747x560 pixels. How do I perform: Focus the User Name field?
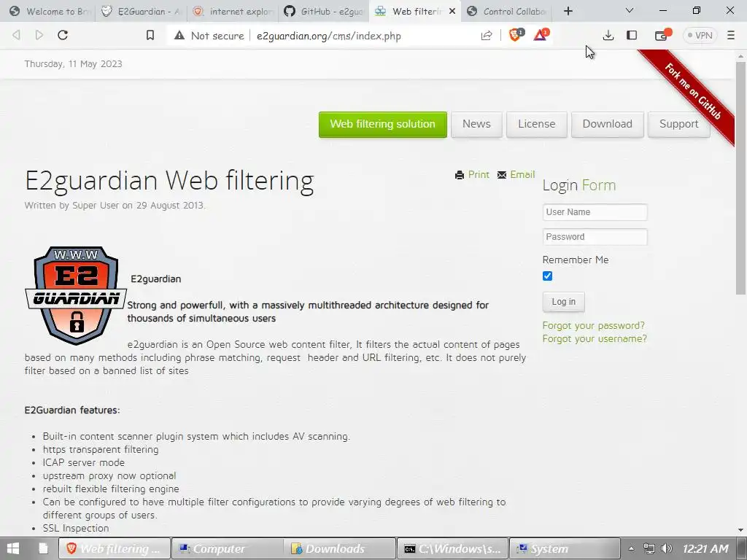[x=595, y=212]
